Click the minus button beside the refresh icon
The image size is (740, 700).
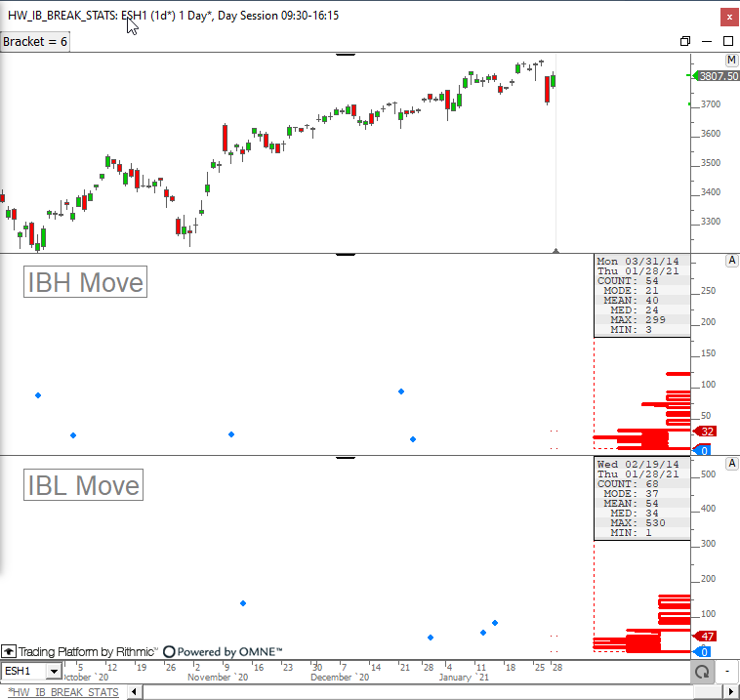(728, 672)
